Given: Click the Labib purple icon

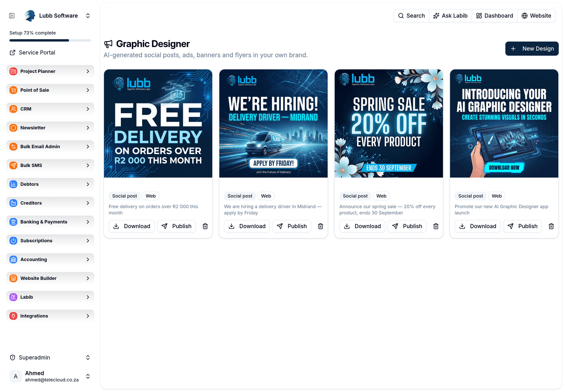Looking at the screenshot, I should pyautogui.click(x=13, y=297).
